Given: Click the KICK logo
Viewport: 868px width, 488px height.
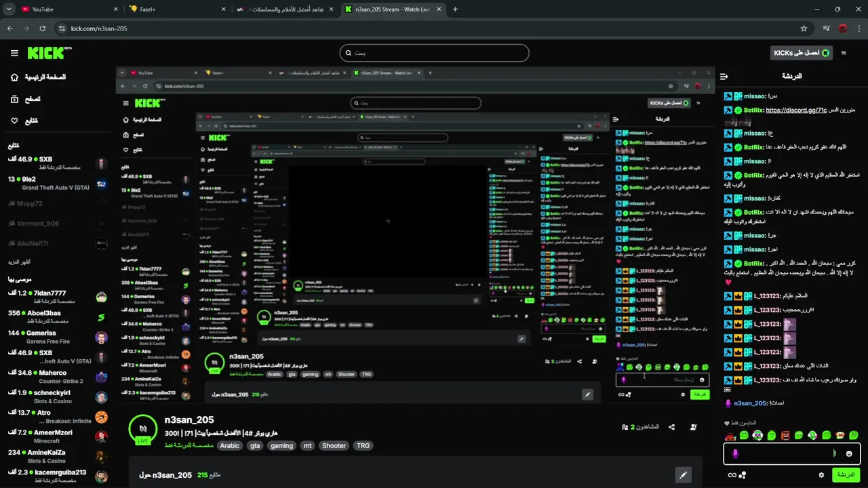Looking at the screenshot, I should point(49,53).
